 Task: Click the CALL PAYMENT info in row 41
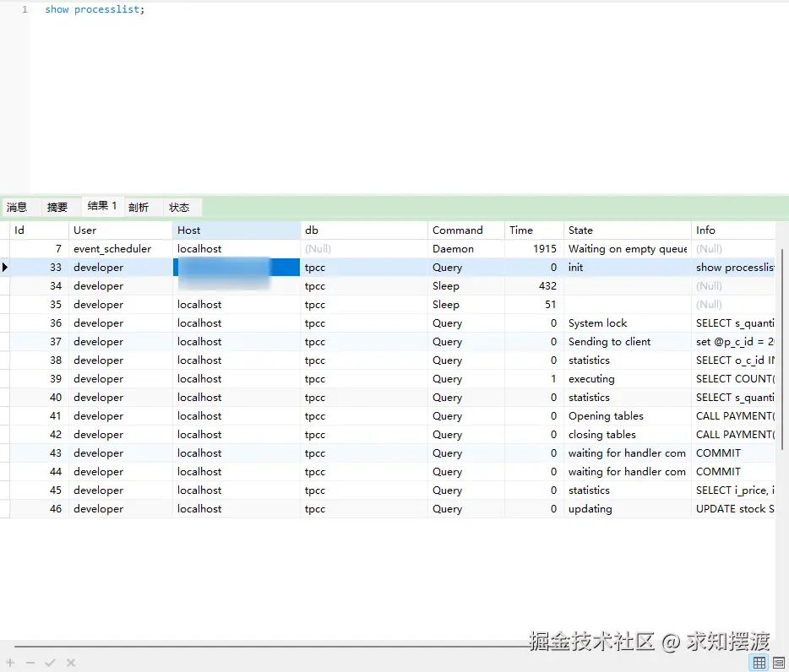point(733,416)
